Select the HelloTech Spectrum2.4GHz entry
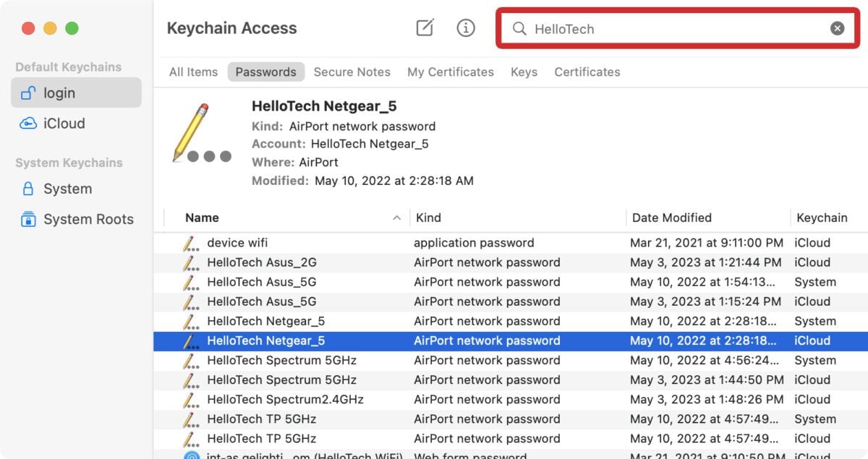The width and height of the screenshot is (868, 459). click(285, 400)
